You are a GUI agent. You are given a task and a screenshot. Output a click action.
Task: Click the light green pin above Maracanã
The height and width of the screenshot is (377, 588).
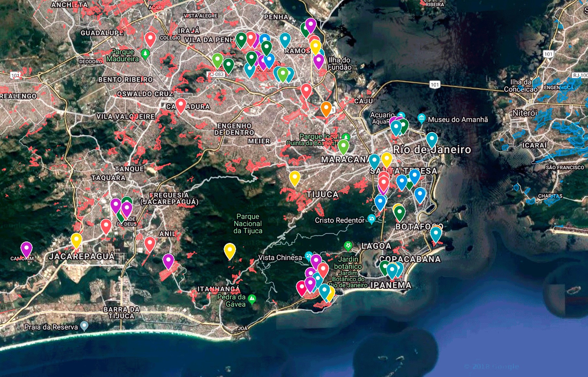[343, 146]
